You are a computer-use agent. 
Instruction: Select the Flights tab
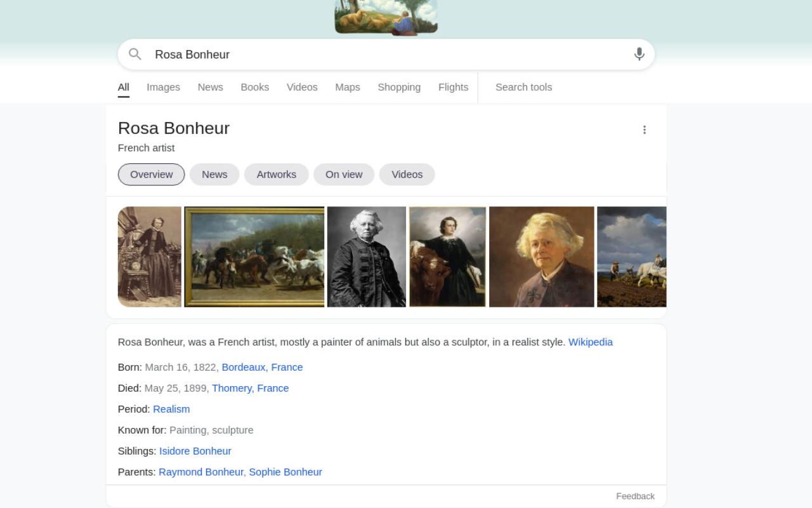click(x=453, y=88)
